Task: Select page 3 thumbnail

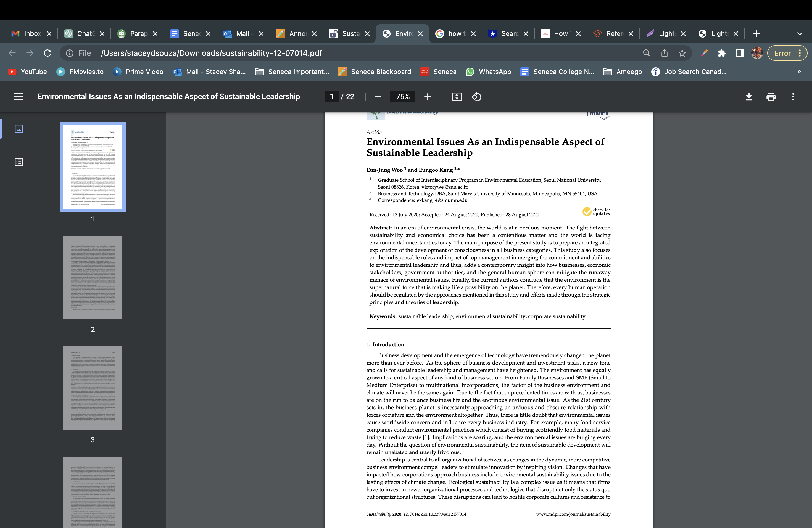Action: point(93,388)
